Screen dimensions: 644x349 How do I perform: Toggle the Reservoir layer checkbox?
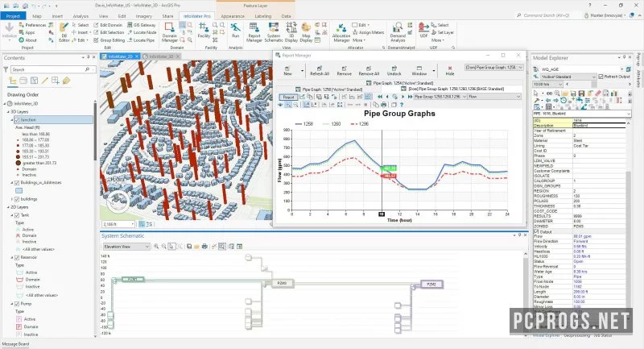(x=17, y=257)
